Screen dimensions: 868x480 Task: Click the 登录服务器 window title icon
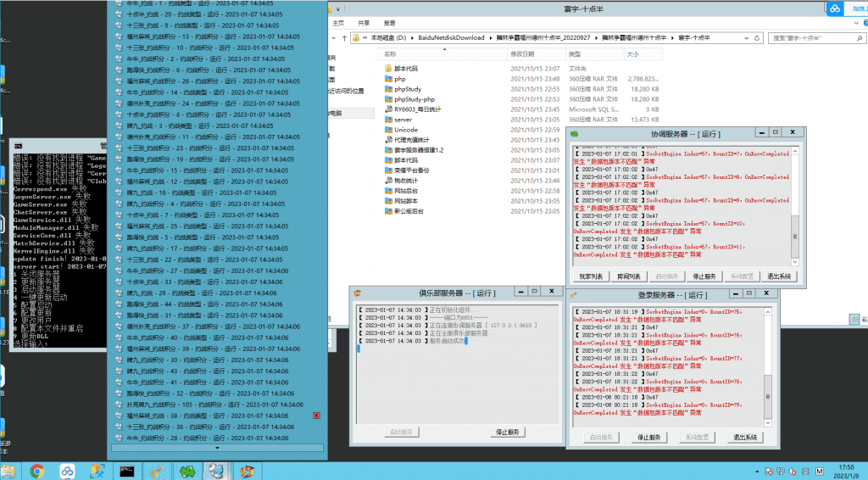(574, 295)
